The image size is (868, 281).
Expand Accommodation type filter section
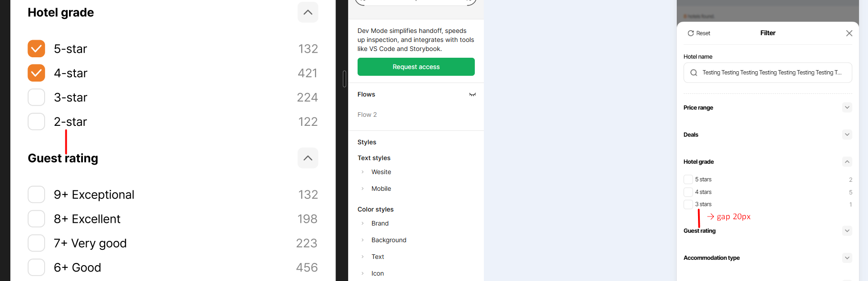847,258
